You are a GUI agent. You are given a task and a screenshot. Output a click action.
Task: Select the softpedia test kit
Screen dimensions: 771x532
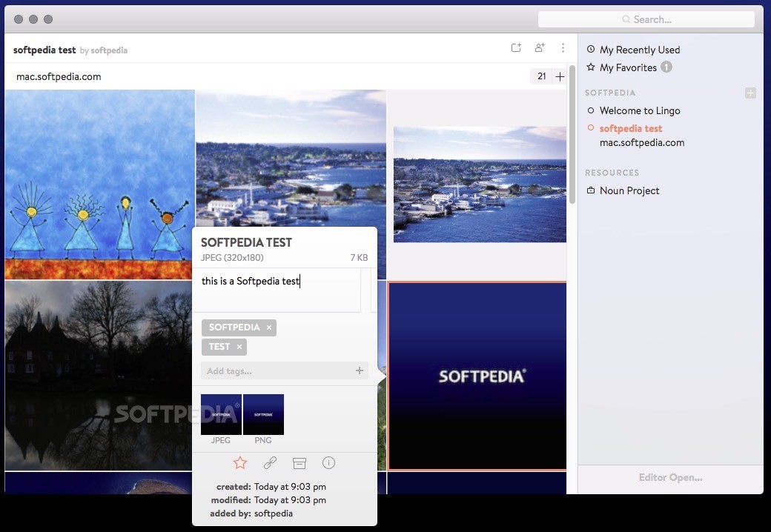coord(630,128)
